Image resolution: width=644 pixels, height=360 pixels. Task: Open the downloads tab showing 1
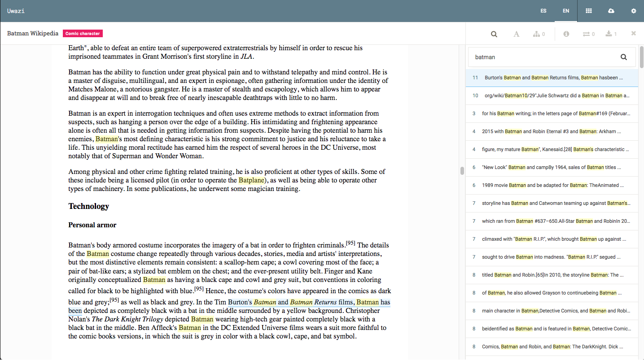pos(611,34)
